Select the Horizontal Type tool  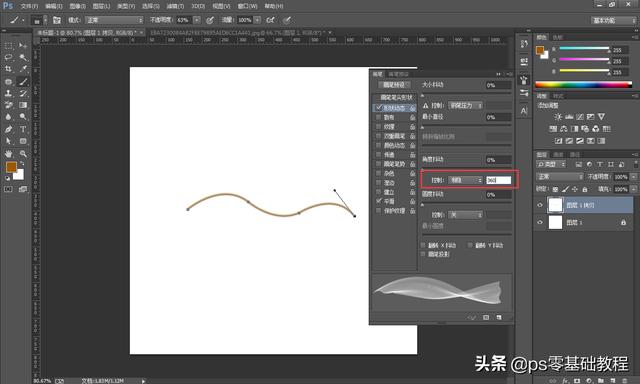tap(23, 129)
